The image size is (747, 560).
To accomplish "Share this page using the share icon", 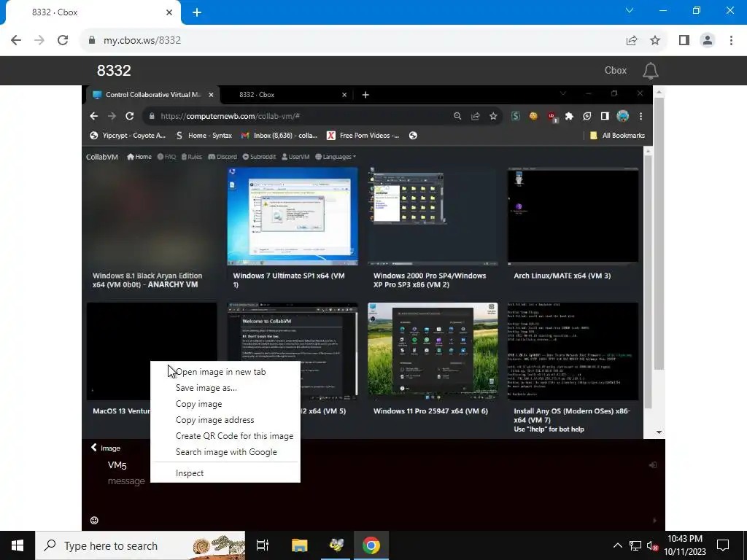I will tap(632, 41).
